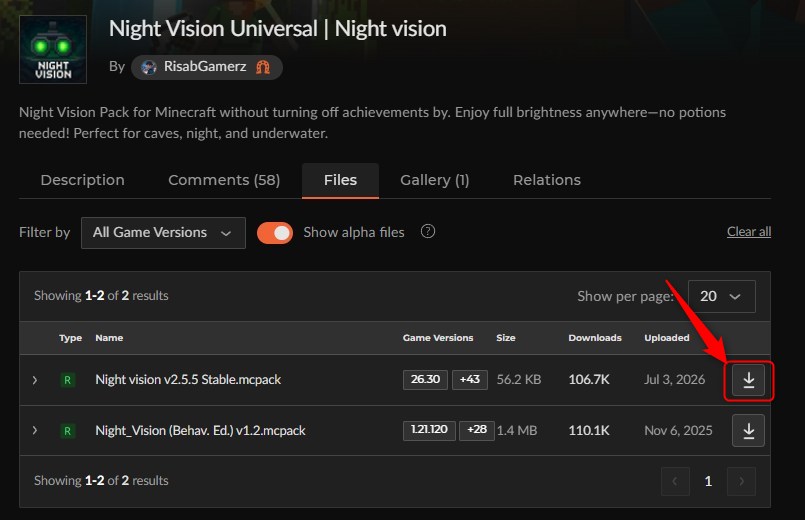Click the R badge for Night_Vision Behav. Ed.
The height and width of the screenshot is (520, 805).
[67, 430]
